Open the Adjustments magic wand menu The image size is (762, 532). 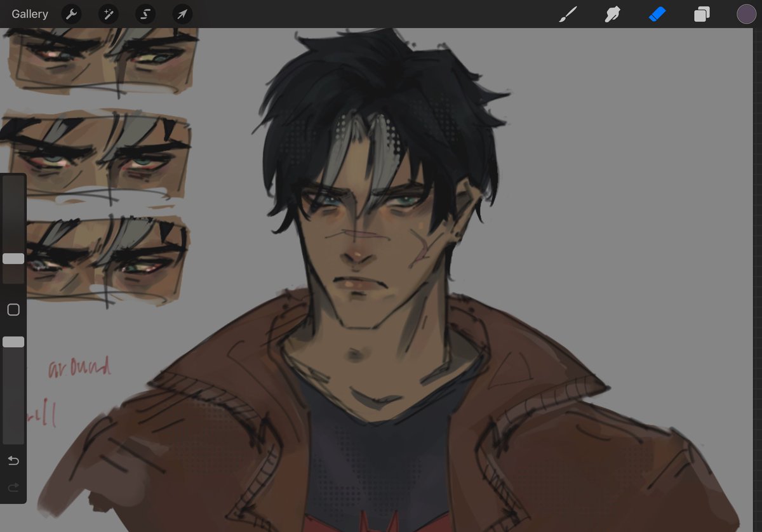(x=108, y=14)
